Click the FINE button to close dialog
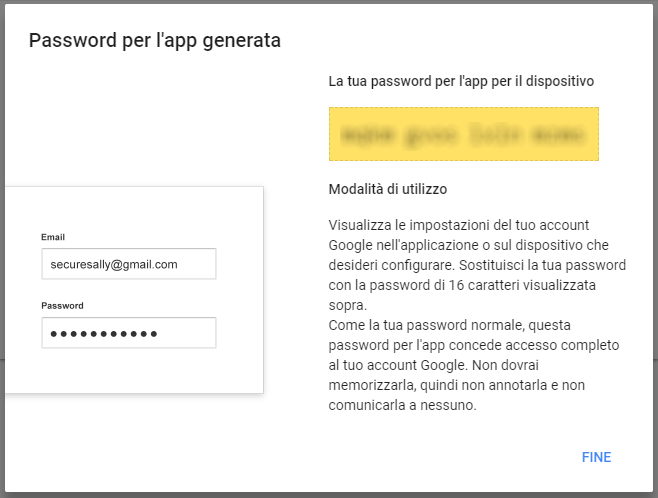 tap(596, 457)
